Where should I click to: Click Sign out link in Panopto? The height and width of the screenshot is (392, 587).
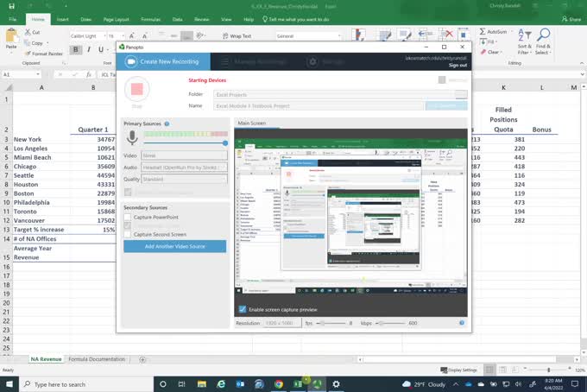click(458, 65)
